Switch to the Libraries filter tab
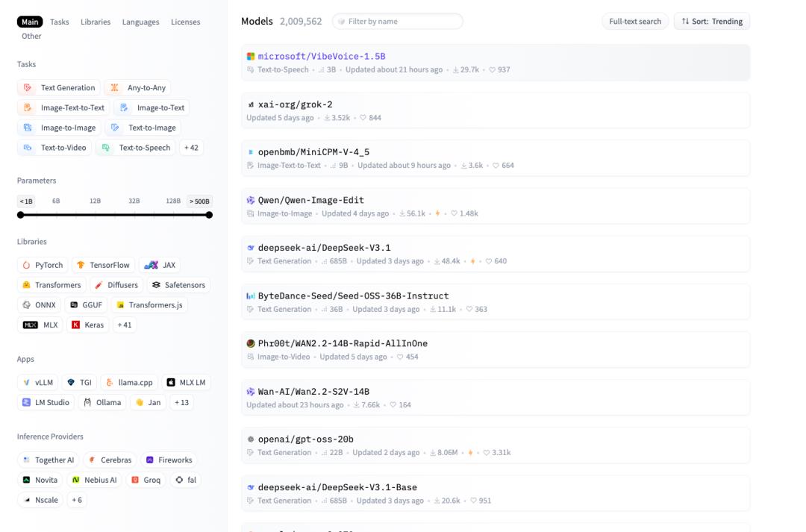This screenshot has width=806, height=532. tap(96, 22)
